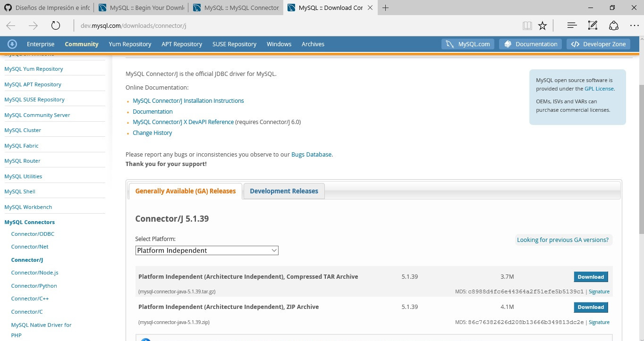644x341 pixels.
Task: Open Community in the top nav
Action: coord(82,44)
